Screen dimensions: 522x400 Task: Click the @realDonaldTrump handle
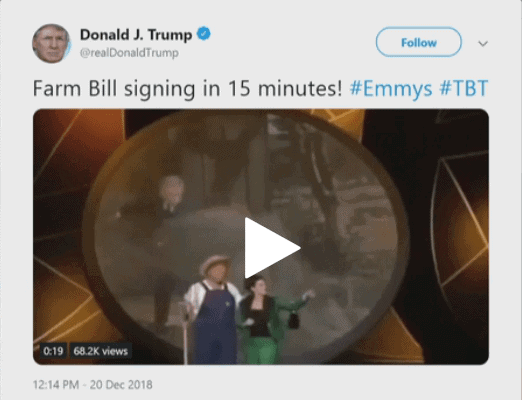coord(129,53)
